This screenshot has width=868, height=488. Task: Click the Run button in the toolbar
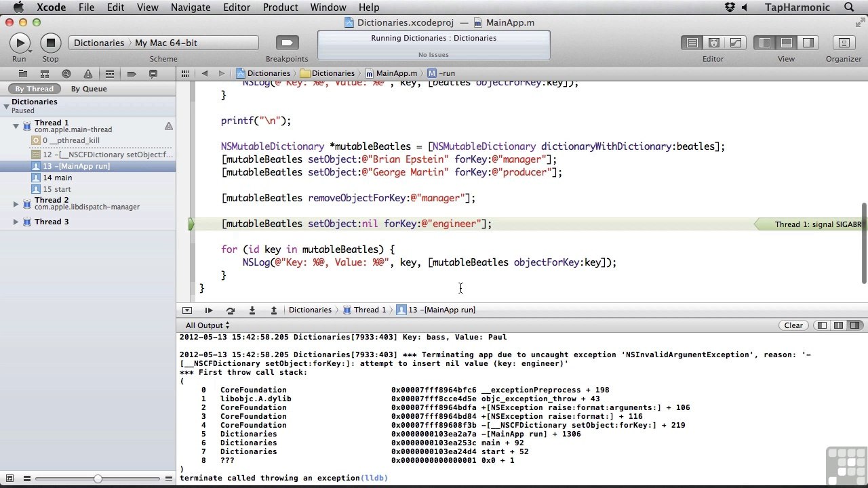click(x=20, y=43)
